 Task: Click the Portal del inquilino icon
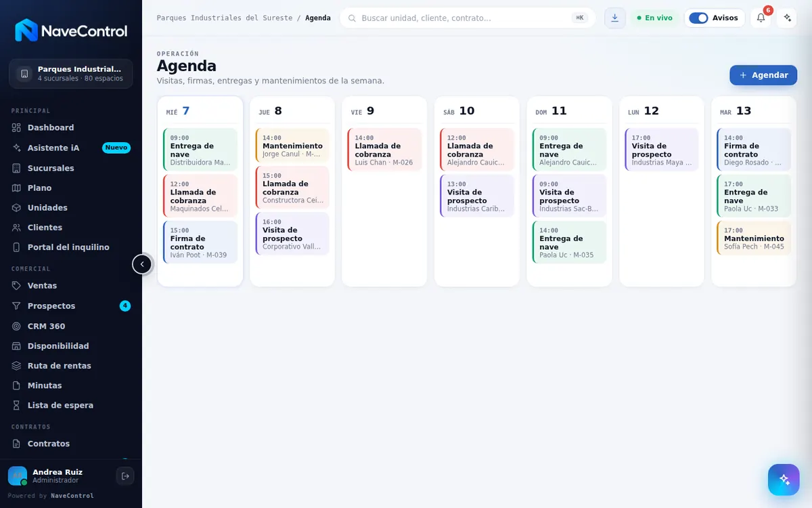click(x=17, y=247)
